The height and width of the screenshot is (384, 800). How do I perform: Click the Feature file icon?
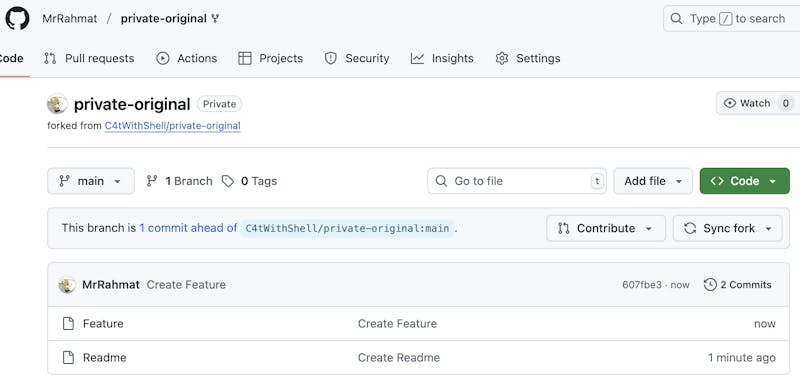(68, 323)
